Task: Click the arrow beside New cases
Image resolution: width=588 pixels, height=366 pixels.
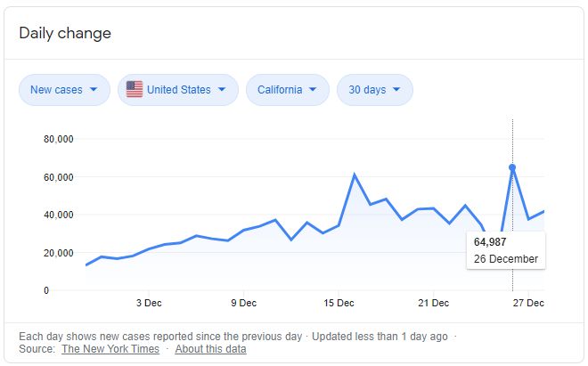Action: coord(94,90)
